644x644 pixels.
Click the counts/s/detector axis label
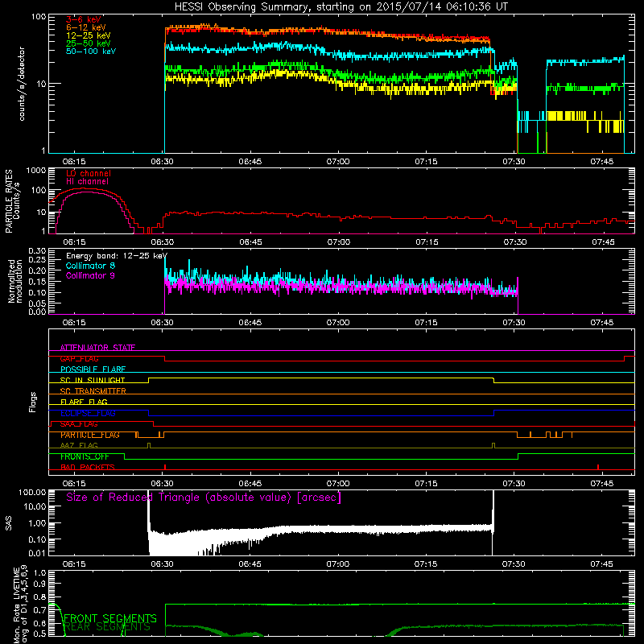click(22, 84)
